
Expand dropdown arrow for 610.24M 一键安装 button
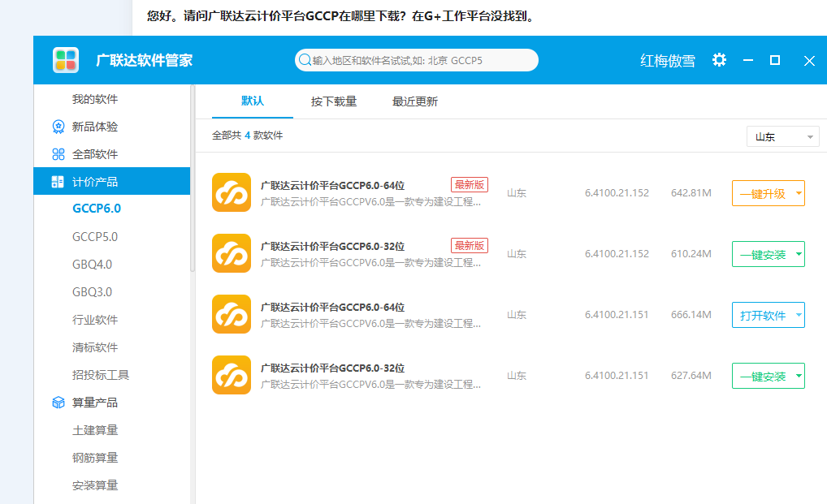pos(799,254)
